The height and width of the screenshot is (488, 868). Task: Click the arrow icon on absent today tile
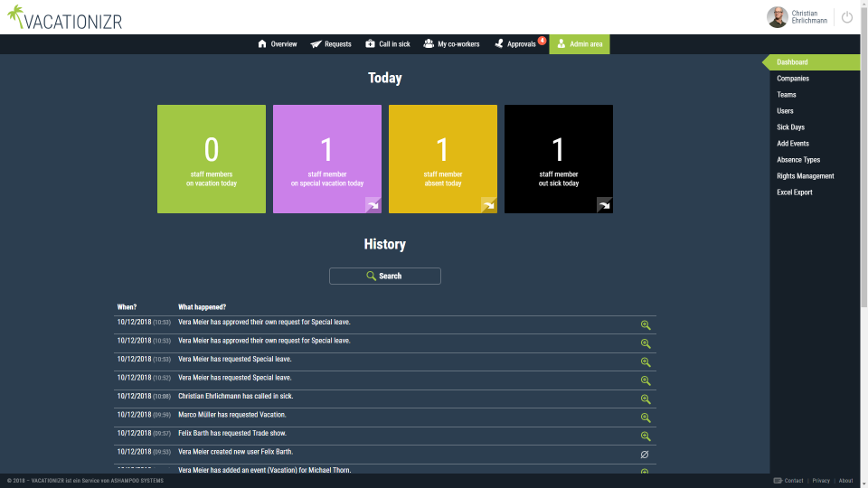(489, 205)
